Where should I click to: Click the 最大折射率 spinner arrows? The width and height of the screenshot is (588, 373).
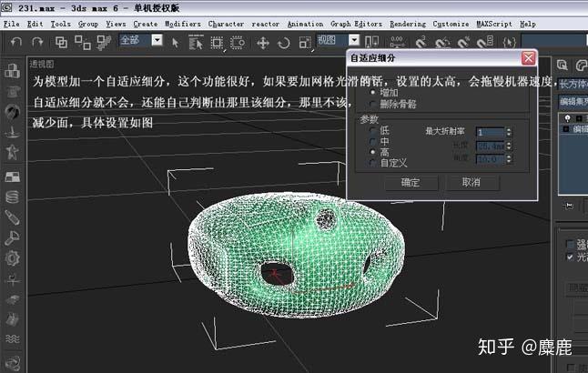[x=509, y=132]
